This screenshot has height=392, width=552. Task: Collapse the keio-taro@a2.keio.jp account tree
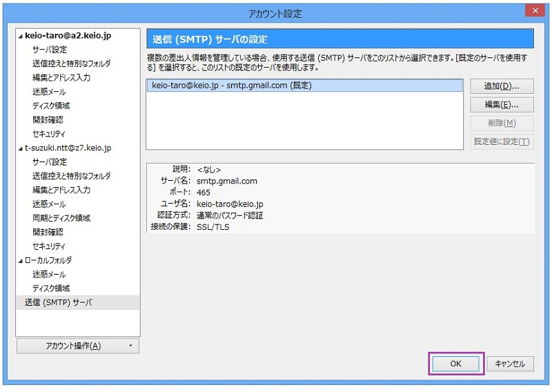tap(21, 36)
